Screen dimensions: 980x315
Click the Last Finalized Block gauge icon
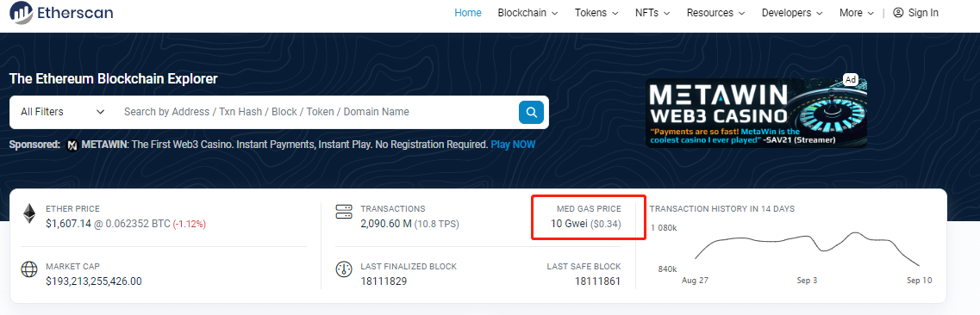pyautogui.click(x=344, y=269)
